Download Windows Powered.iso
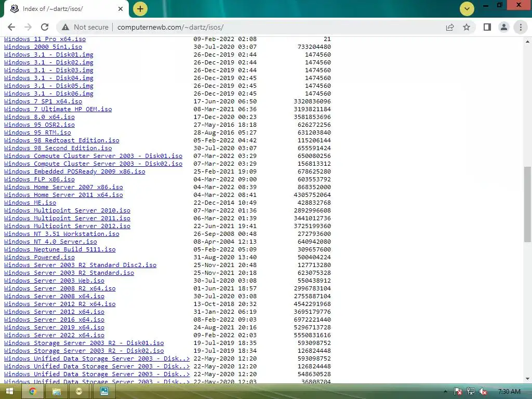 (x=39, y=258)
